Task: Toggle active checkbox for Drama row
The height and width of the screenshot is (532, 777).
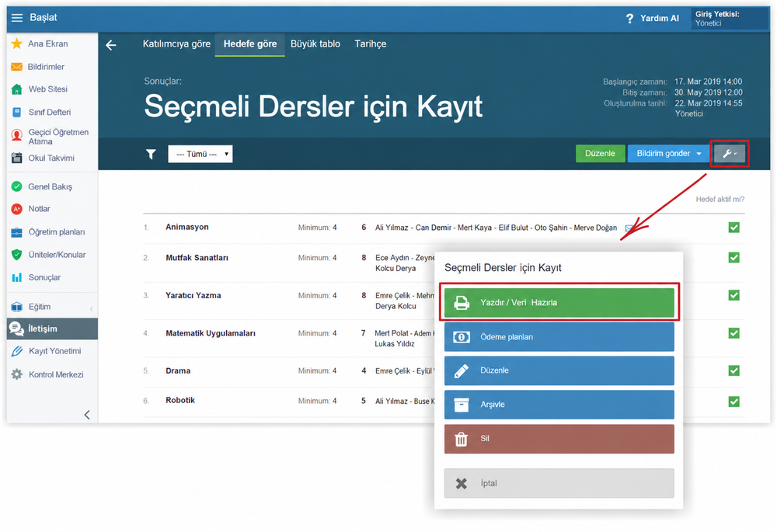Action: point(734,370)
